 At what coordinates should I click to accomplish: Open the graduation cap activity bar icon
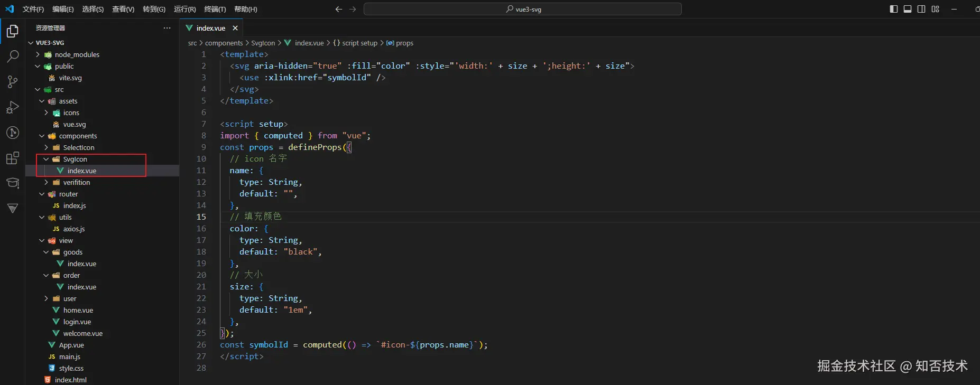[13, 183]
